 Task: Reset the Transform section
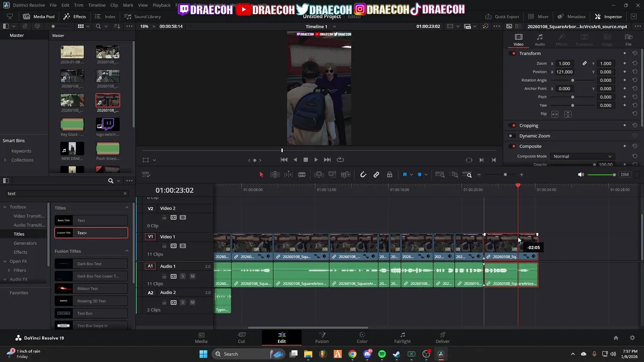[635, 53]
